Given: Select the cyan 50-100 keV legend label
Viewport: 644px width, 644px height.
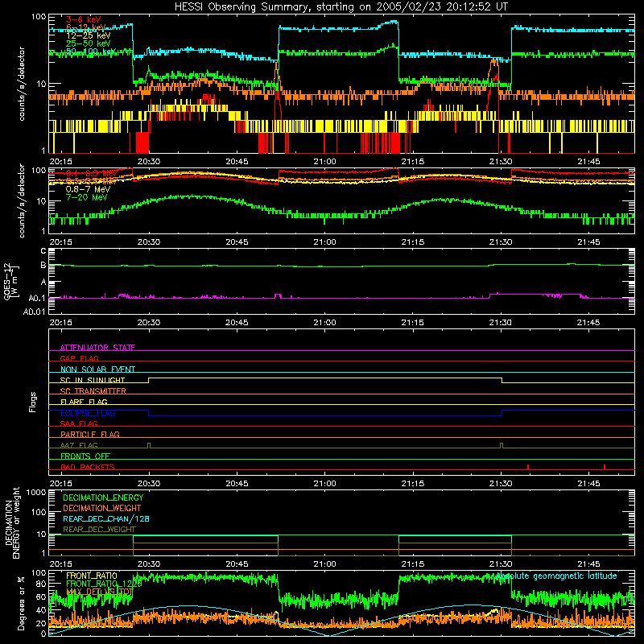Looking at the screenshot, I should [x=90, y=51].
